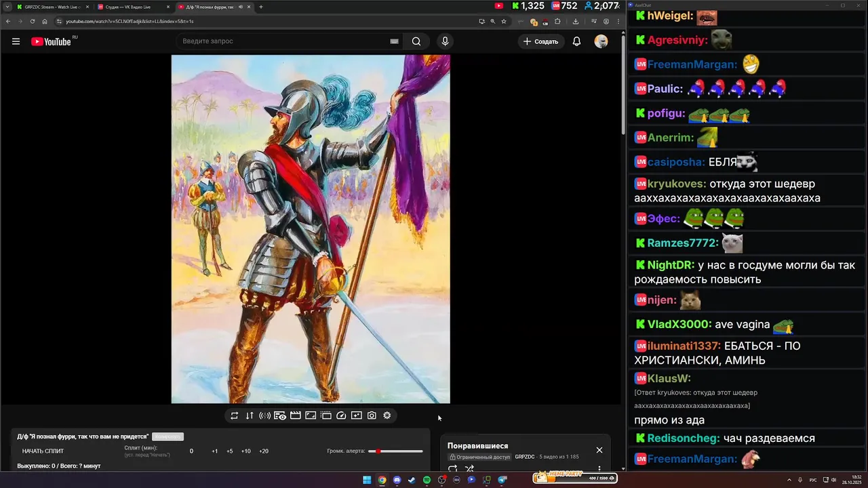The width and height of the screenshot is (868, 488).
Task: Click the sparkle screen icon in player toolbar
Action: click(x=357, y=415)
